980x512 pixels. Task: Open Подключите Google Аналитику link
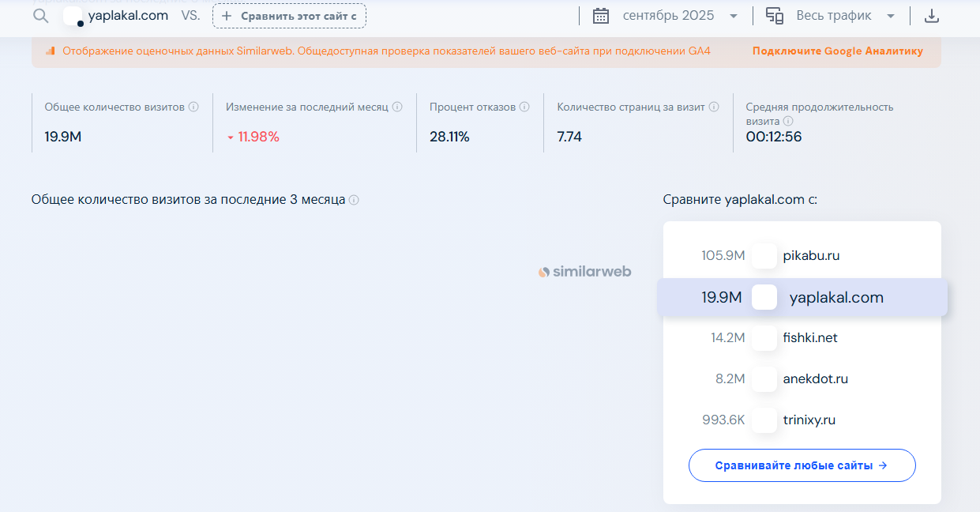[x=837, y=51]
